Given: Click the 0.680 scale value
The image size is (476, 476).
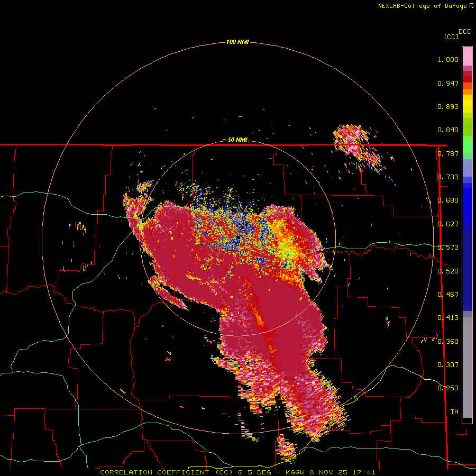Looking at the screenshot, I should click(x=448, y=200).
